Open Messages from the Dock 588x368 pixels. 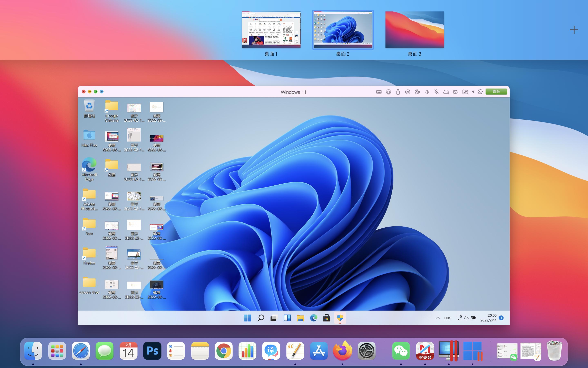[x=105, y=351]
